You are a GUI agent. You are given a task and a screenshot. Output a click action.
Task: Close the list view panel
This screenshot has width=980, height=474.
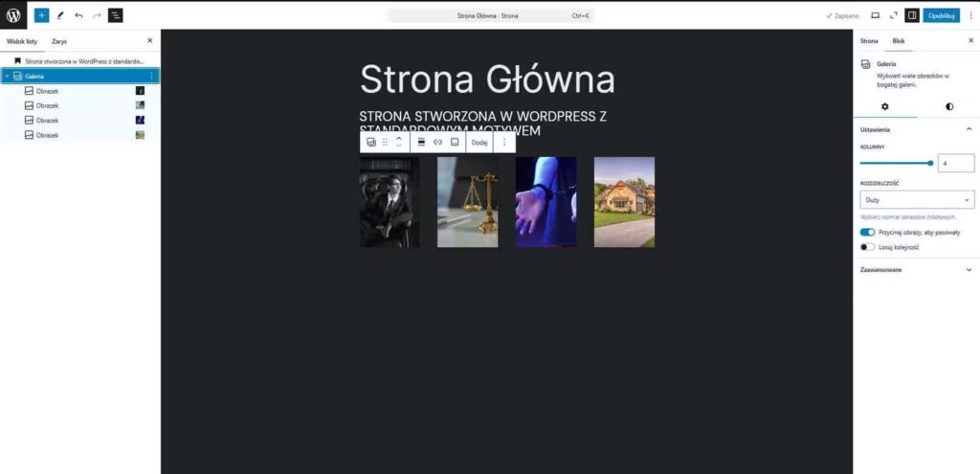point(149,40)
